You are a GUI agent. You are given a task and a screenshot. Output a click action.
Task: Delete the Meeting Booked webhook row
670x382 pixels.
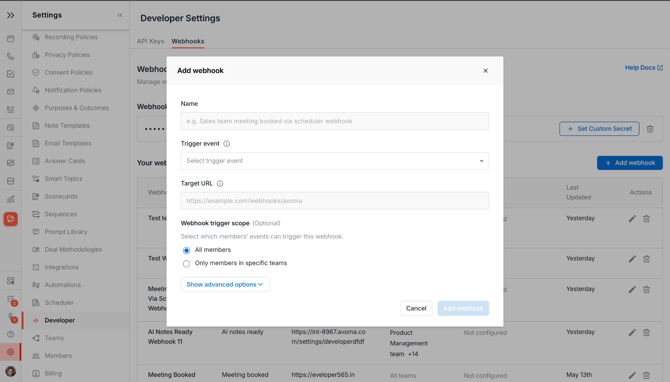pos(646,375)
